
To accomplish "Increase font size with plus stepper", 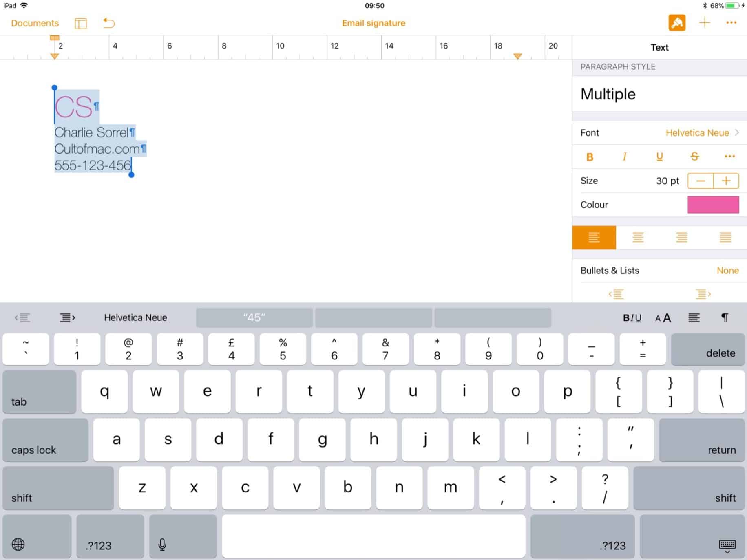I will coord(726,181).
